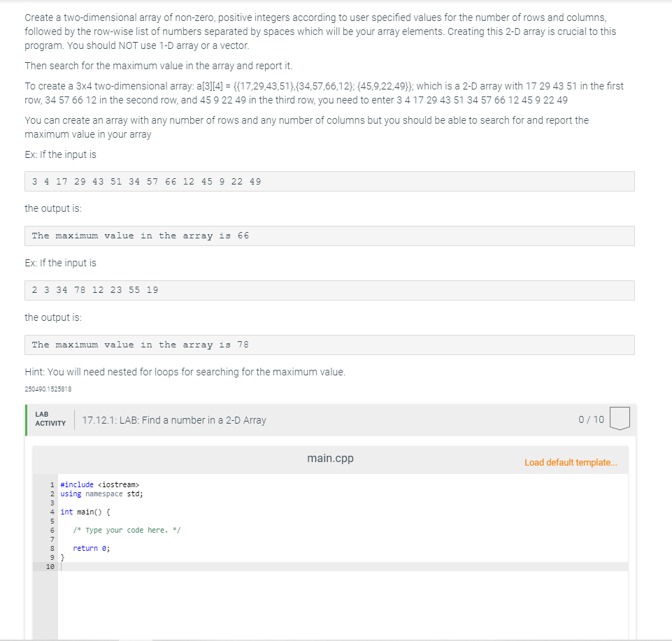This screenshot has height=641, width=672.
Task: Click the pennant bookmark icon beside the score
Action: [x=620, y=417]
